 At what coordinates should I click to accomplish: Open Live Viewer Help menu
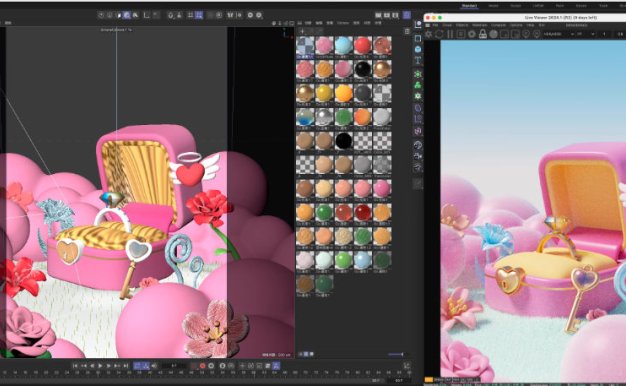pos(531,25)
